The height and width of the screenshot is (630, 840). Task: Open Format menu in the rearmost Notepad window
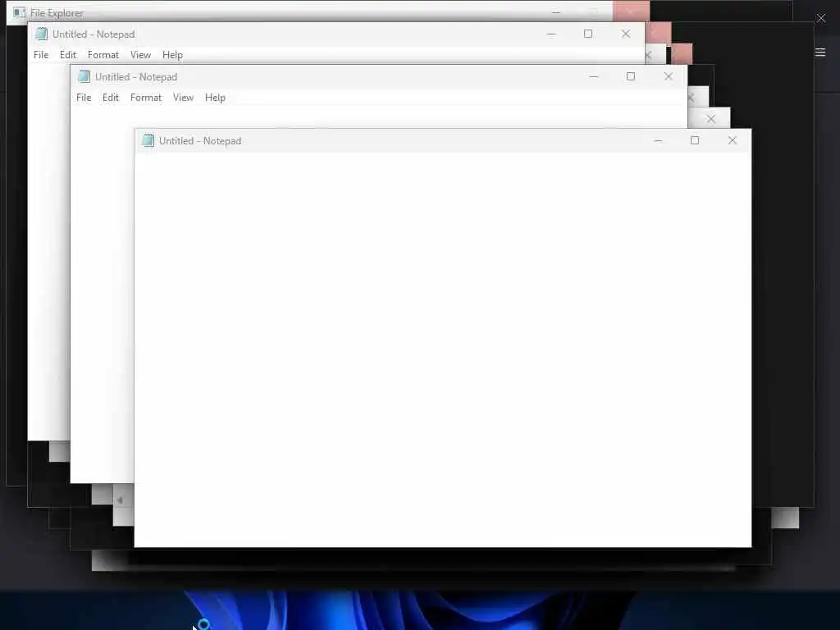[103, 55]
